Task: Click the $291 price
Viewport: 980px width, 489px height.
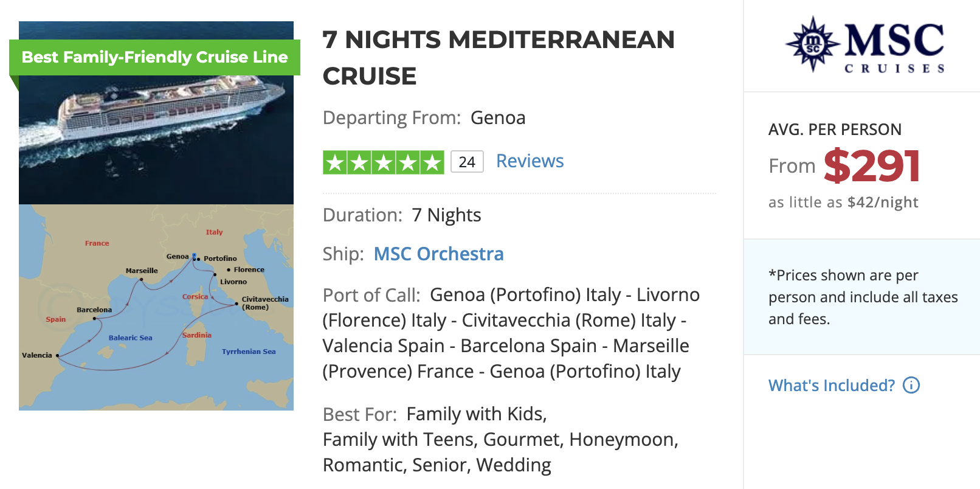Action: click(x=872, y=164)
